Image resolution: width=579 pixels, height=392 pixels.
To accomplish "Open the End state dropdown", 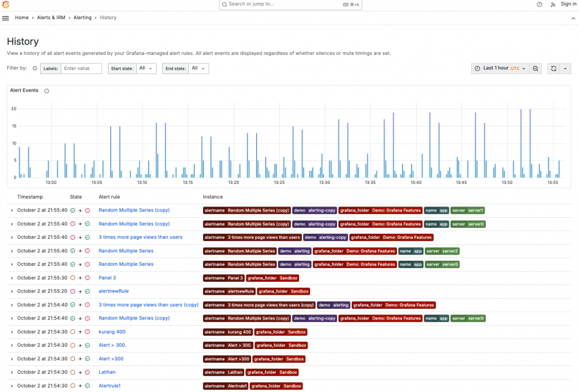I will 198,68.
